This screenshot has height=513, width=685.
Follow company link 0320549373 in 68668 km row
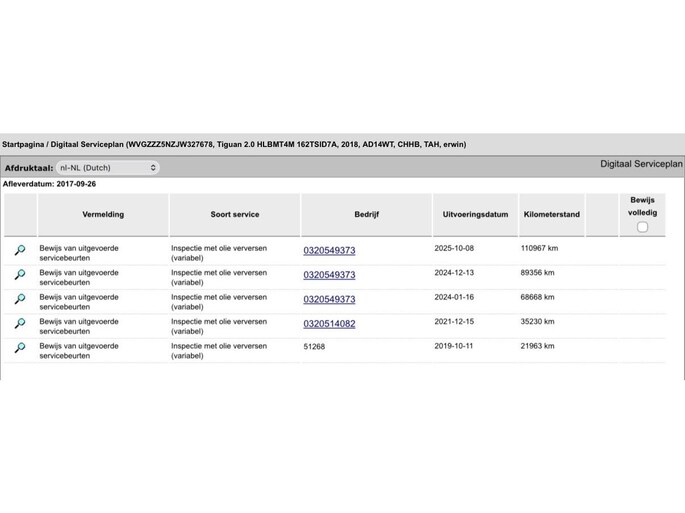click(x=329, y=299)
